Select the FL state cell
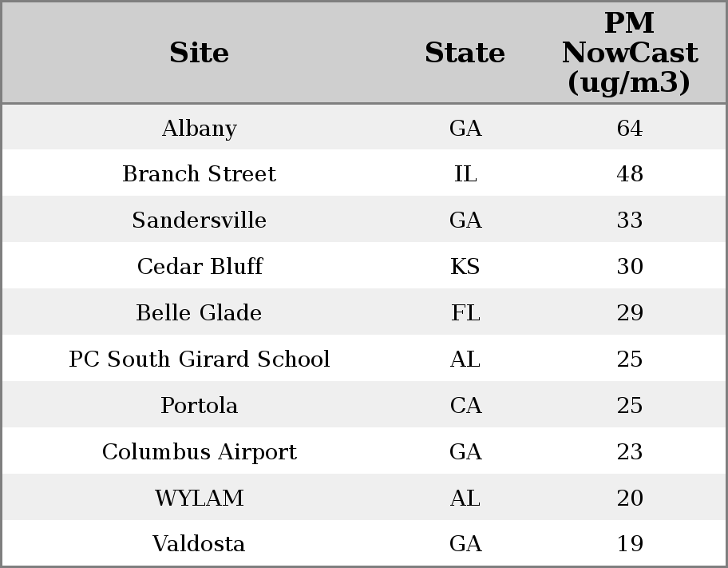The height and width of the screenshot is (568, 728). point(465,313)
